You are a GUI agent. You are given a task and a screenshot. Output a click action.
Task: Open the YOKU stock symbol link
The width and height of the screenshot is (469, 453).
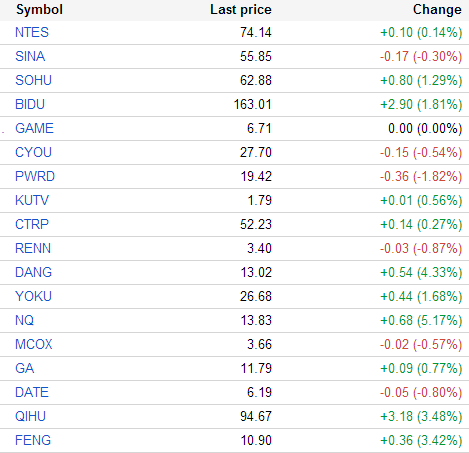pos(33,296)
